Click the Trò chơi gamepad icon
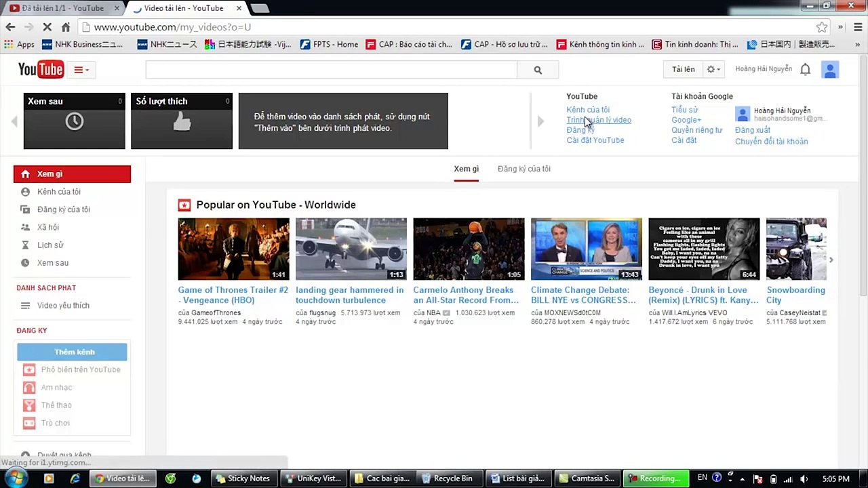Screen dimensions: 868x488 coord(29,423)
